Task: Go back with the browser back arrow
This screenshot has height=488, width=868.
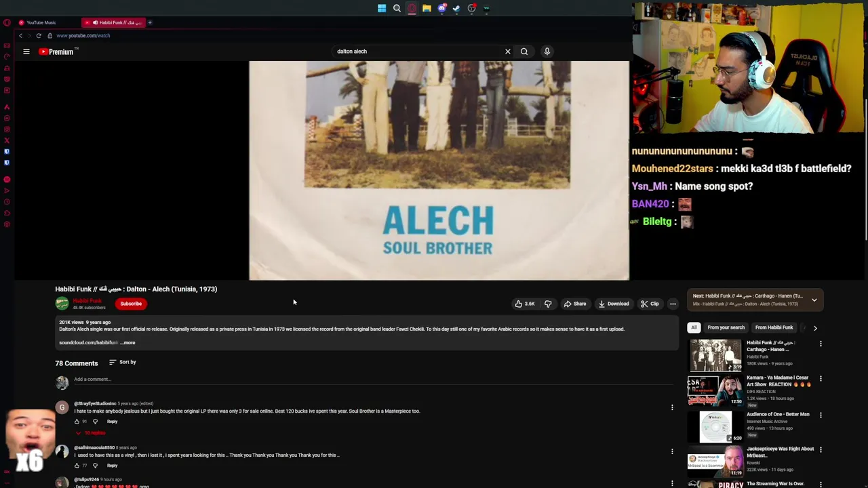Action: click(x=21, y=35)
